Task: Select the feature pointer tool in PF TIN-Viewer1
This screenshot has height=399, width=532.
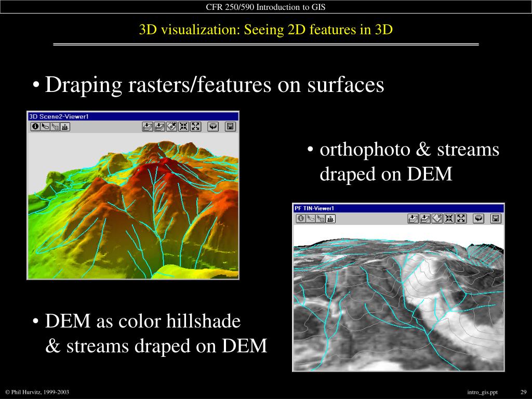Action: click(311, 219)
